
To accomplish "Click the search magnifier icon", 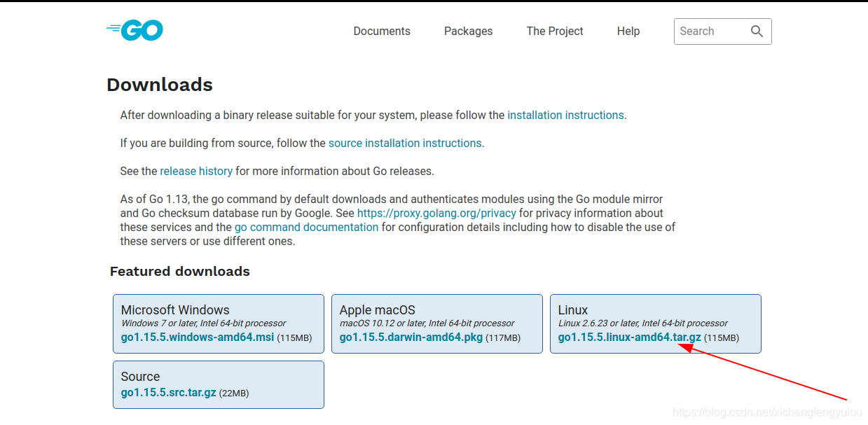I will [757, 31].
